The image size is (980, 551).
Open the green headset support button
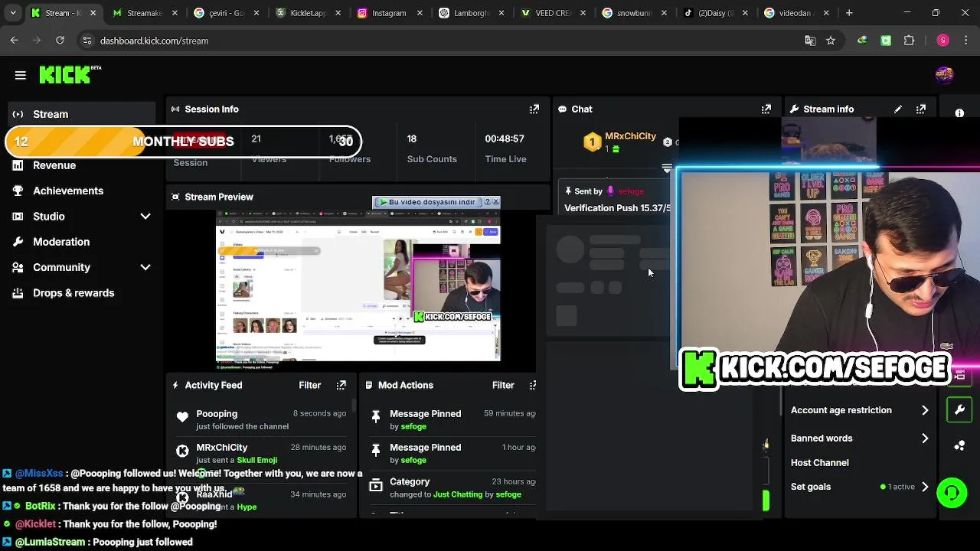click(952, 492)
